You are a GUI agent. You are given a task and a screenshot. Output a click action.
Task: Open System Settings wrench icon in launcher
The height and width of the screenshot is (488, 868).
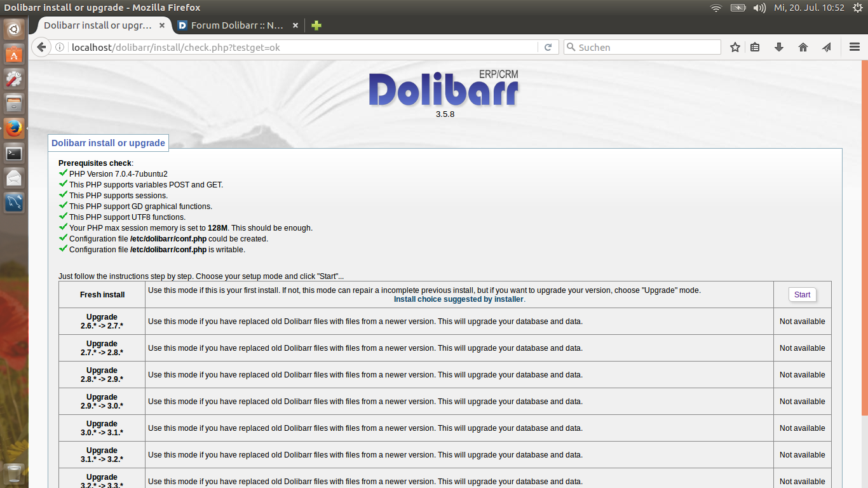tap(14, 79)
